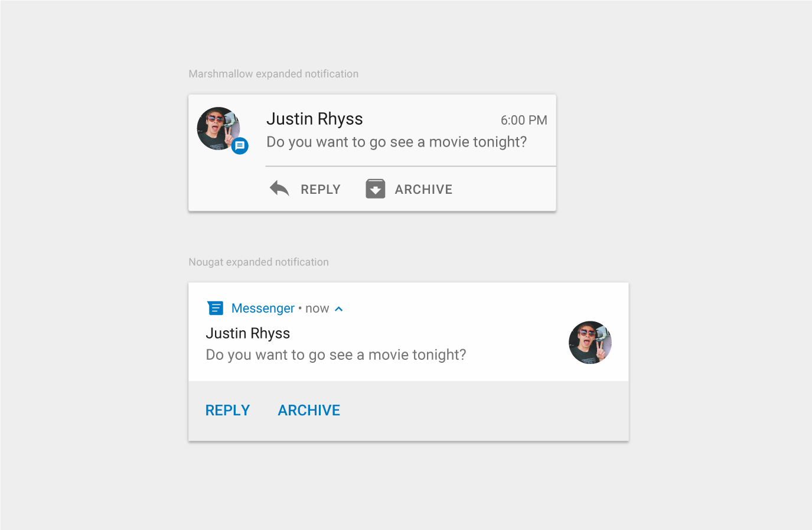
Task: Click the 6:00 PM timestamp
Action: (524, 120)
